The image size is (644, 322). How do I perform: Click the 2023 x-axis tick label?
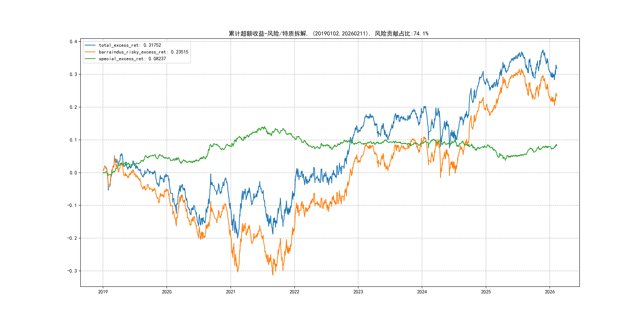click(x=358, y=292)
